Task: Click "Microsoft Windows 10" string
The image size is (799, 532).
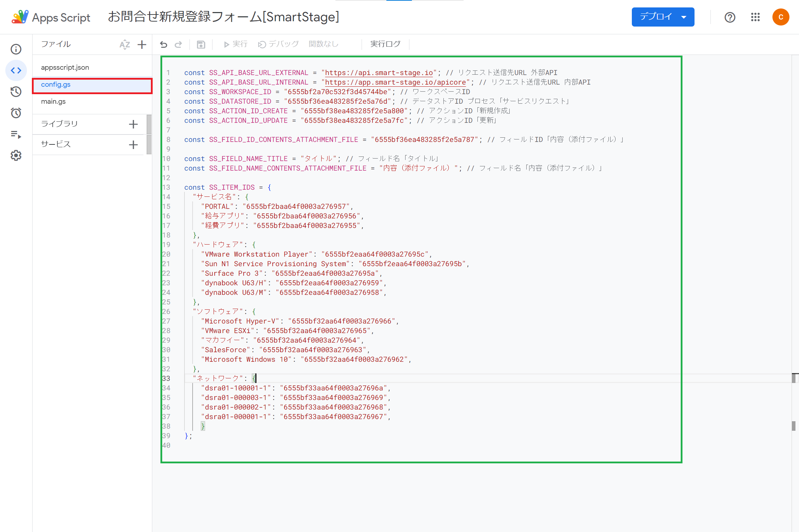Action: pos(246,360)
